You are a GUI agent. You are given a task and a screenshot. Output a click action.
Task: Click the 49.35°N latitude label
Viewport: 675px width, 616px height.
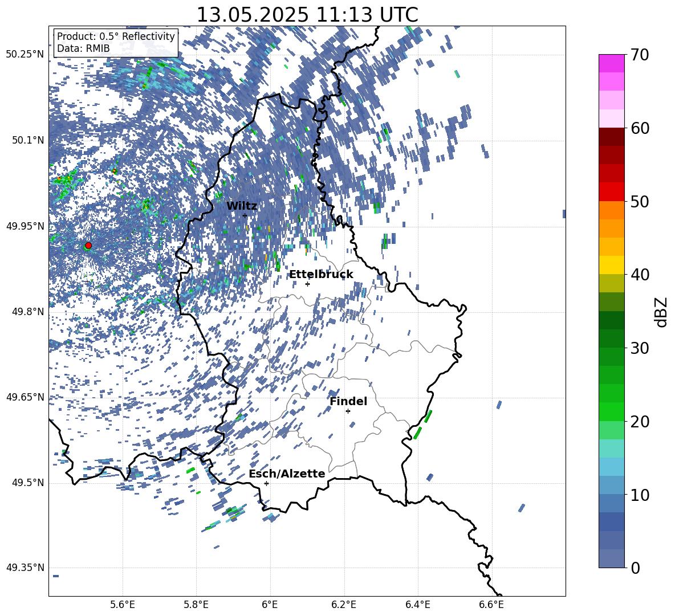(25, 568)
